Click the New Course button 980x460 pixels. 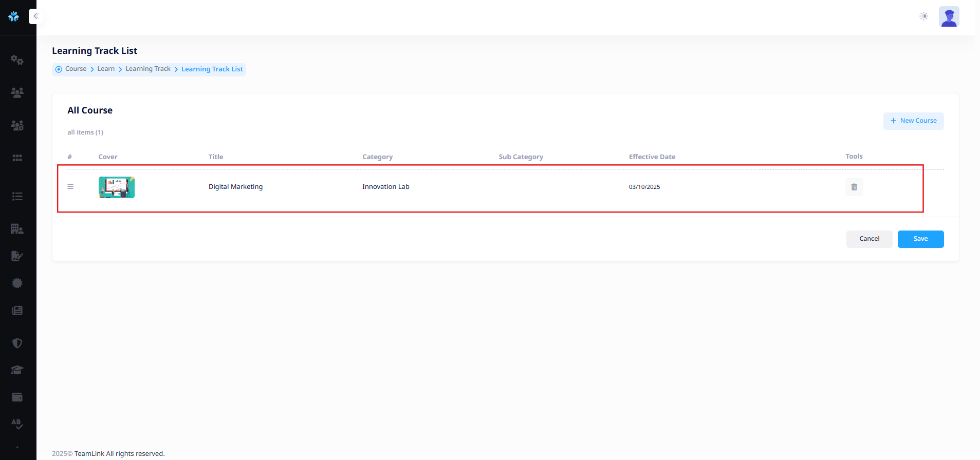pos(913,121)
